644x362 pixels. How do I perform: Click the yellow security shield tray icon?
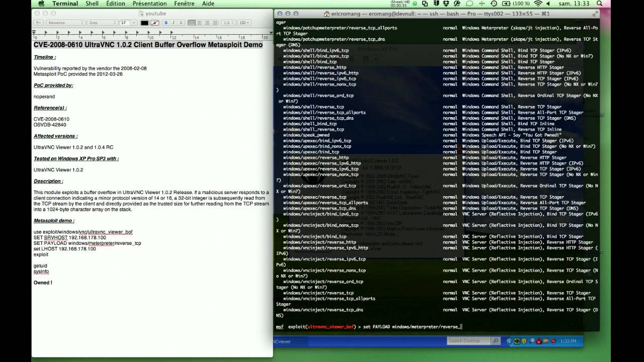tap(524, 341)
